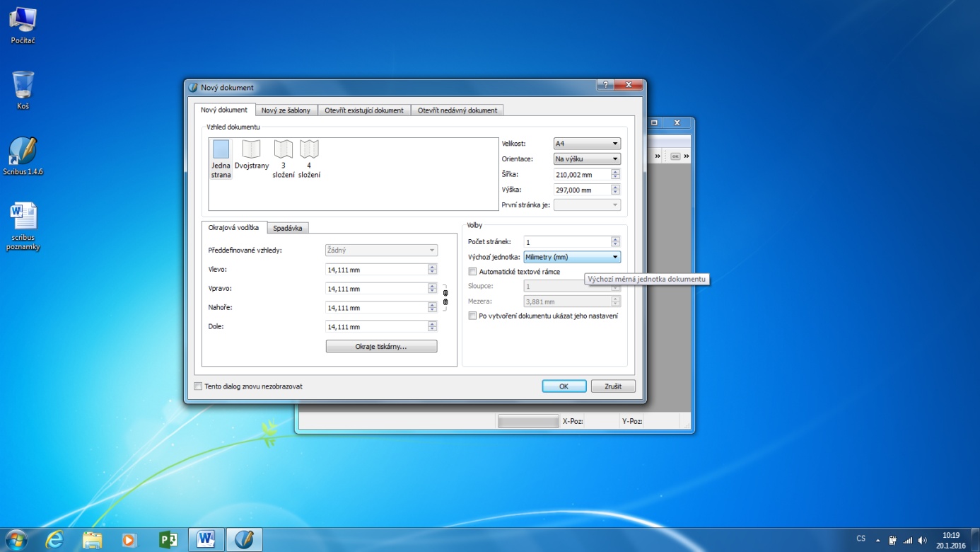
Task: Show hidden tray icons arrow
Action: point(878,540)
